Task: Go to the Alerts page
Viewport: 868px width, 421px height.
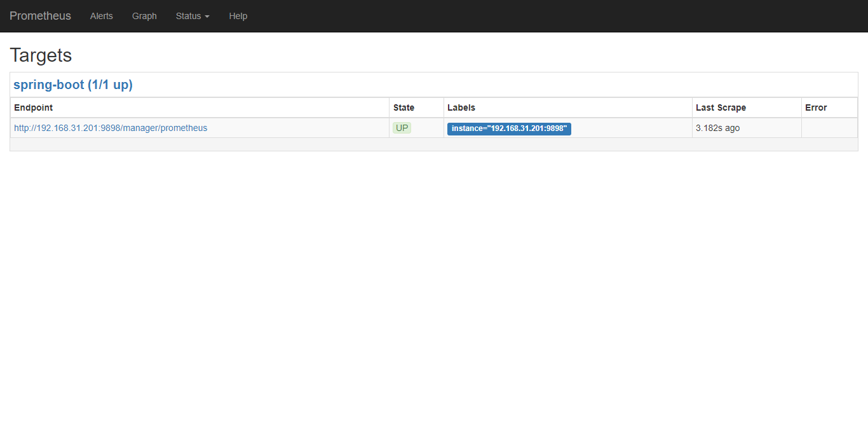Action: tap(102, 16)
